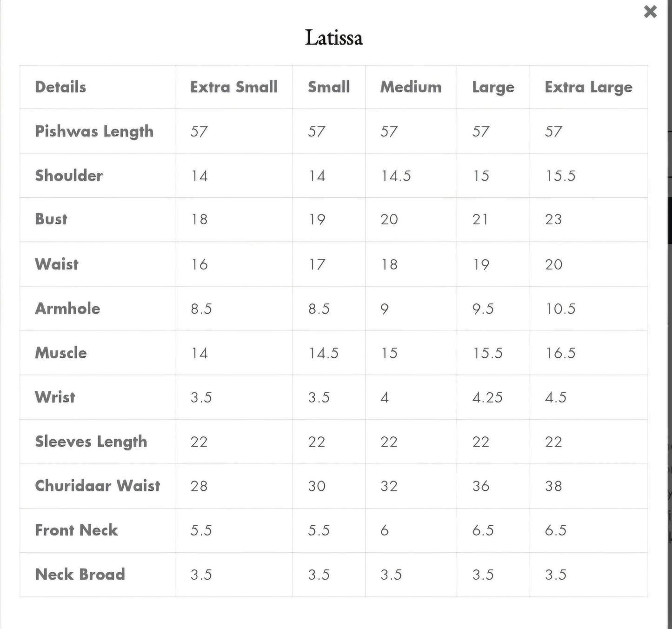Select the Extra Large column header
Image resolution: width=672 pixels, height=629 pixels.
coord(588,87)
